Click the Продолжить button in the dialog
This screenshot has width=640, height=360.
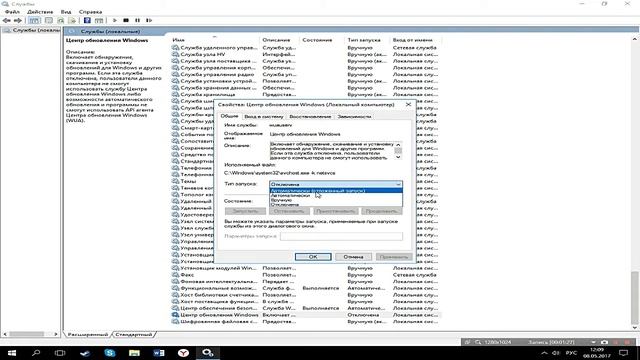coord(382,211)
